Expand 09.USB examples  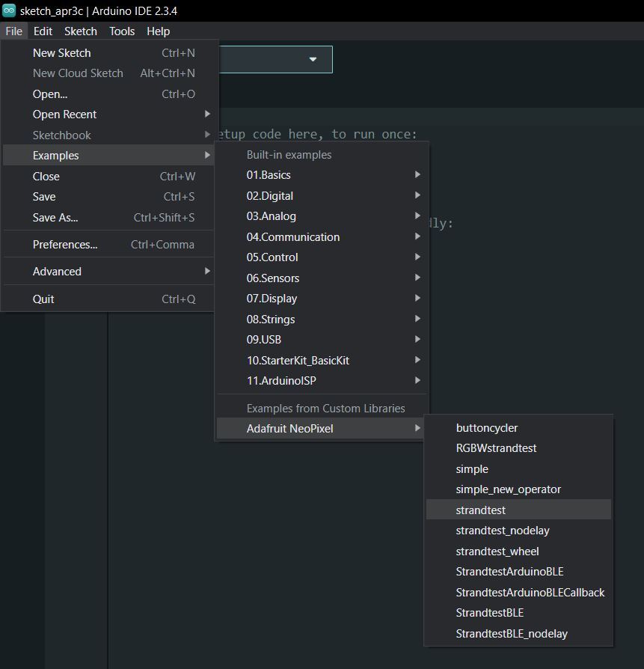click(322, 340)
